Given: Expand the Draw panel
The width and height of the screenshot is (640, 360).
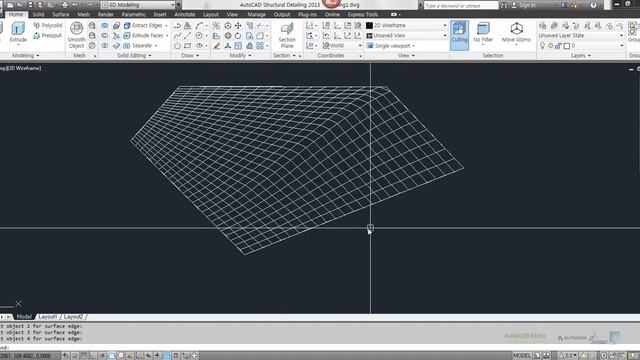Looking at the screenshot, I should [190, 55].
